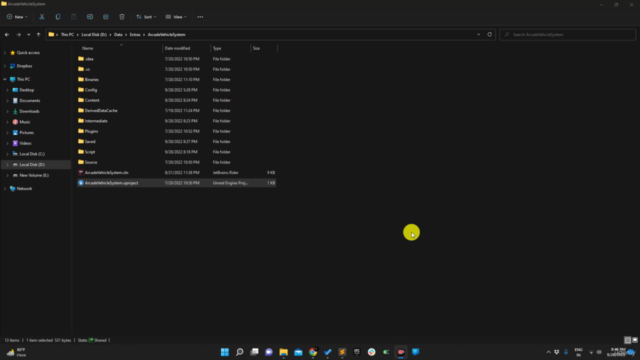The width and height of the screenshot is (640, 360).
Task: Switch to thumbnails view in status bar
Action: point(635,340)
